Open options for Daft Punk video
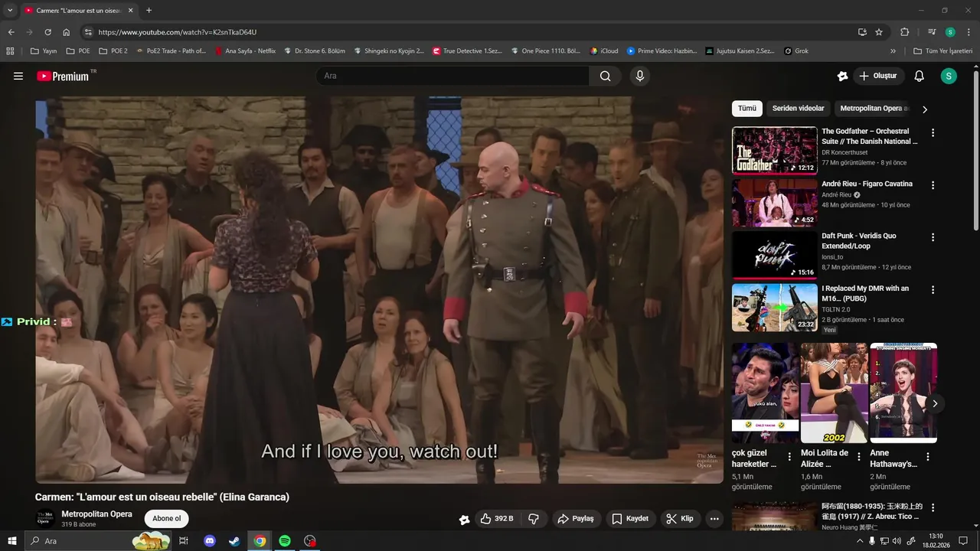 pyautogui.click(x=933, y=236)
